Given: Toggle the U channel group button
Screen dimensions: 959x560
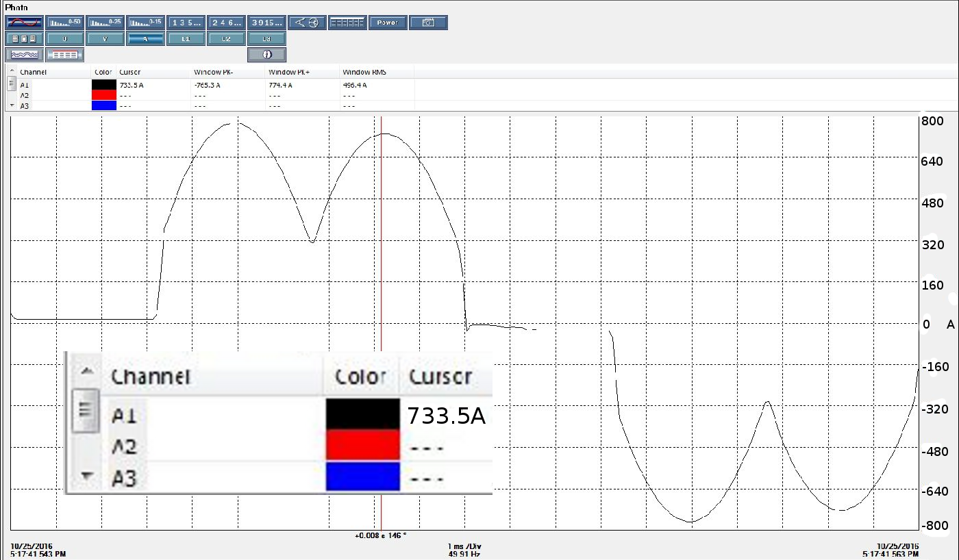Looking at the screenshot, I should 65,38.
